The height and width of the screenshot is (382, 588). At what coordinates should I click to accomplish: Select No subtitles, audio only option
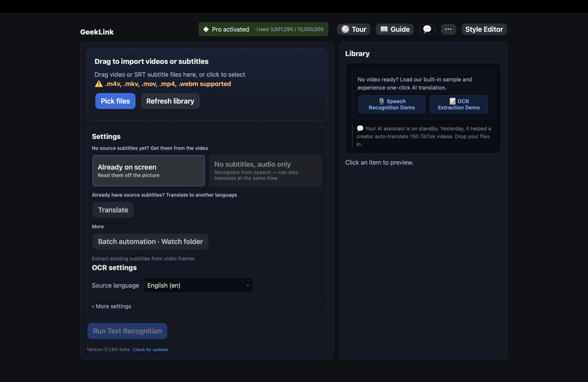click(265, 171)
